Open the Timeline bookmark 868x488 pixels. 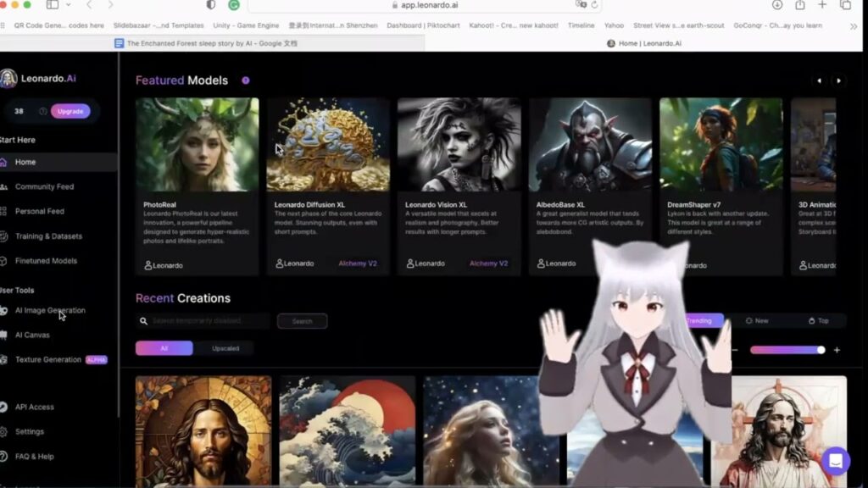tap(581, 25)
